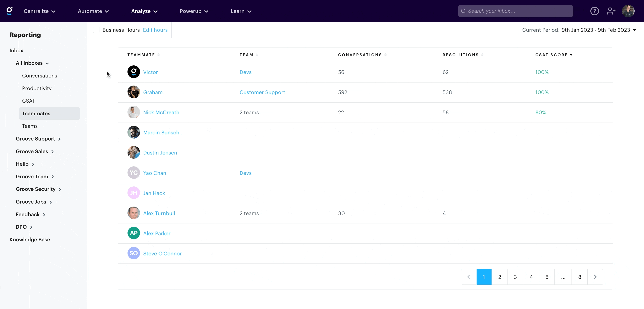Go to next page arrow
644x309 pixels.
point(595,277)
